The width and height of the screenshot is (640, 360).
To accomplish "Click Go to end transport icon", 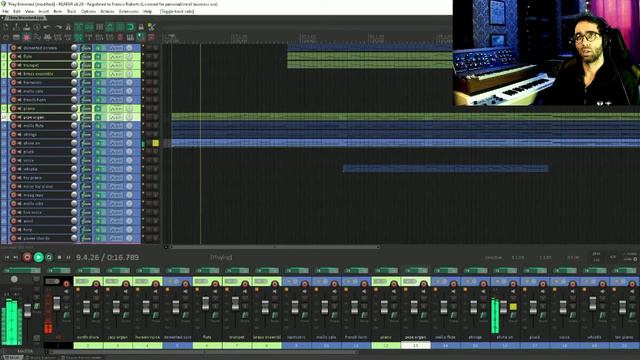I will (16, 258).
